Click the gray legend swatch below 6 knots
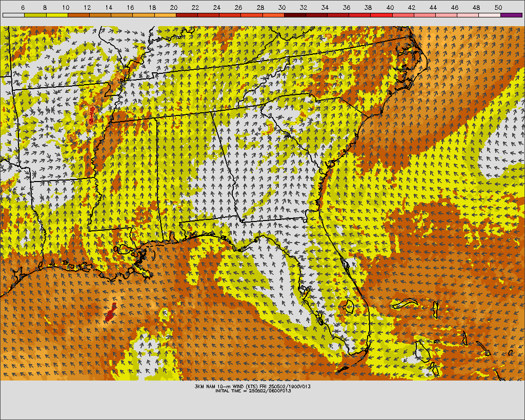The height and width of the screenshot is (420, 525). click(13, 15)
